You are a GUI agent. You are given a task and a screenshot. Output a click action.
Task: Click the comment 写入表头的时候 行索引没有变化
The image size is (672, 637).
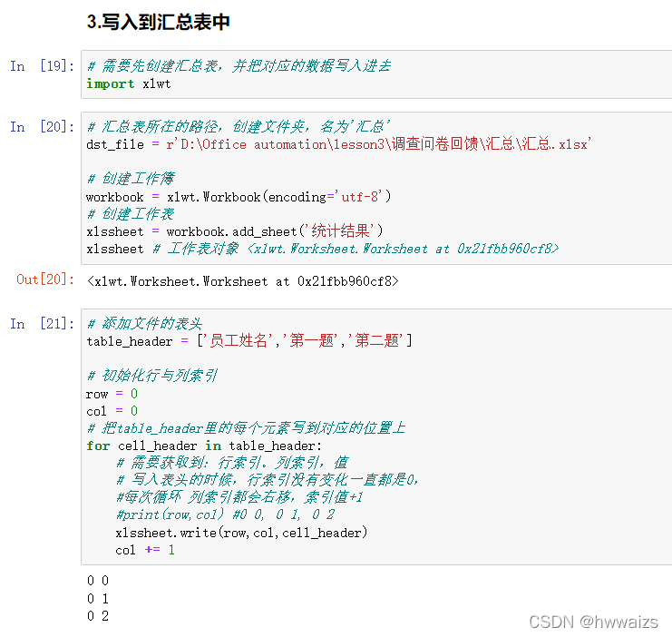pyautogui.click(x=267, y=480)
